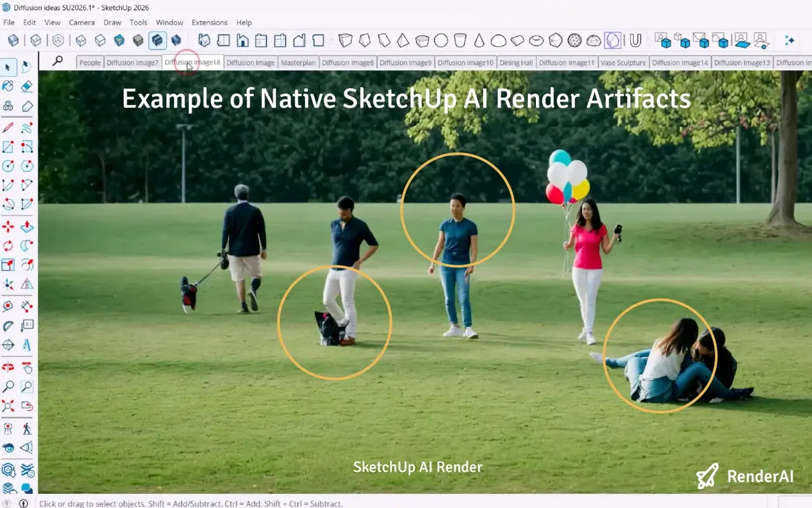This screenshot has height=508, width=812.
Task: Select the Zoom tool in the left toolbar
Action: [x=9, y=385]
